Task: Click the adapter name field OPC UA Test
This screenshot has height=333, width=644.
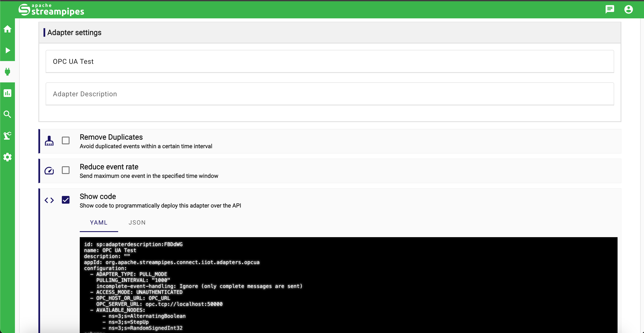Action: click(x=329, y=61)
